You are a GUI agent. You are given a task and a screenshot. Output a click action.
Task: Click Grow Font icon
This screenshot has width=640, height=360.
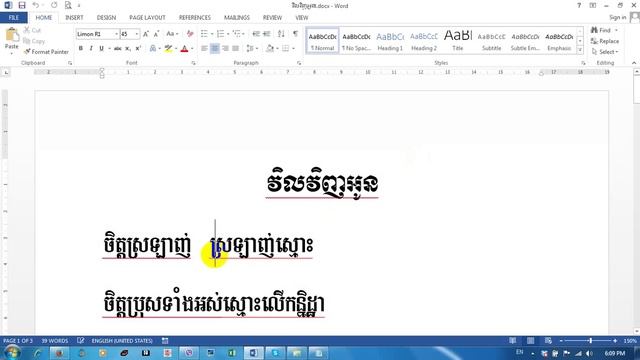pos(146,34)
